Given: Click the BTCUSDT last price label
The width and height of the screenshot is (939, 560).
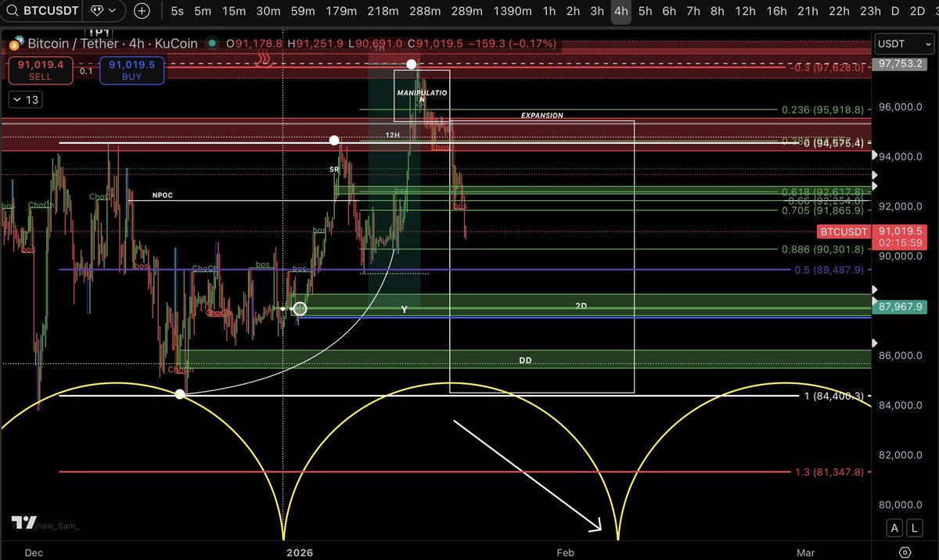Looking at the screenshot, I should (x=844, y=232).
